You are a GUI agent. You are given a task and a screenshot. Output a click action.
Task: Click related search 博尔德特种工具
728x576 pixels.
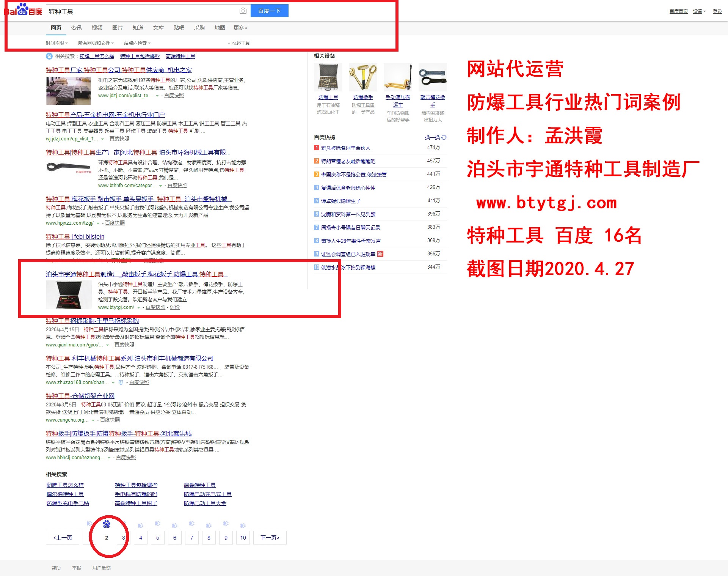pos(65,494)
